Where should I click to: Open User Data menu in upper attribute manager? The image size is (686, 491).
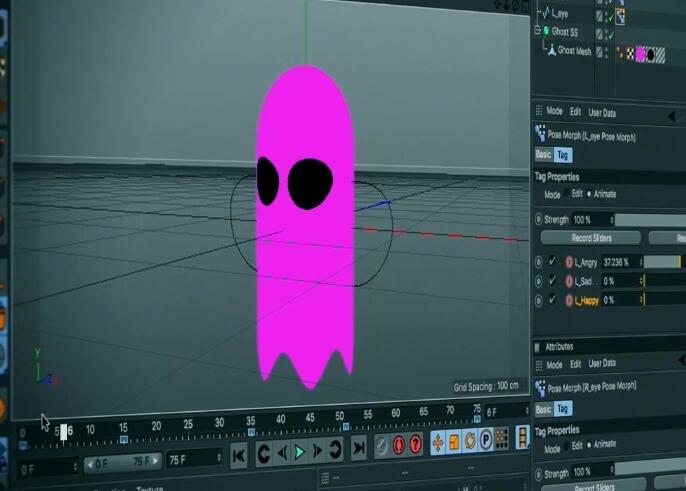point(602,113)
